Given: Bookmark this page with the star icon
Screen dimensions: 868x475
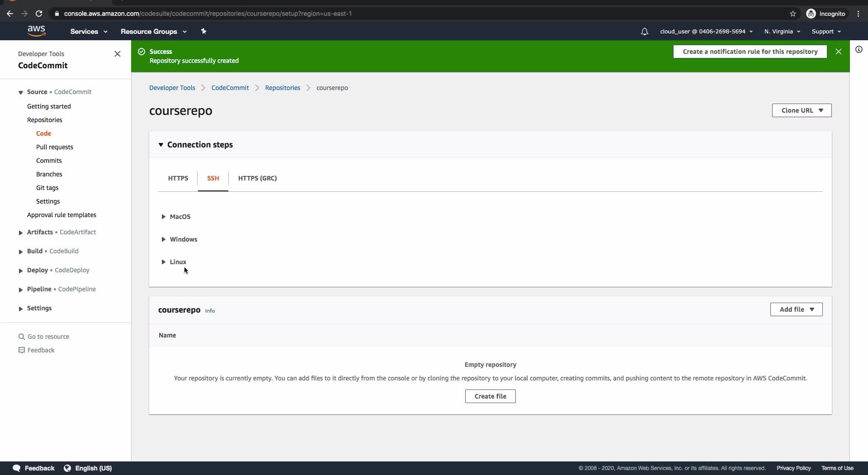Looking at the screenshot, I should coord(793,14).
